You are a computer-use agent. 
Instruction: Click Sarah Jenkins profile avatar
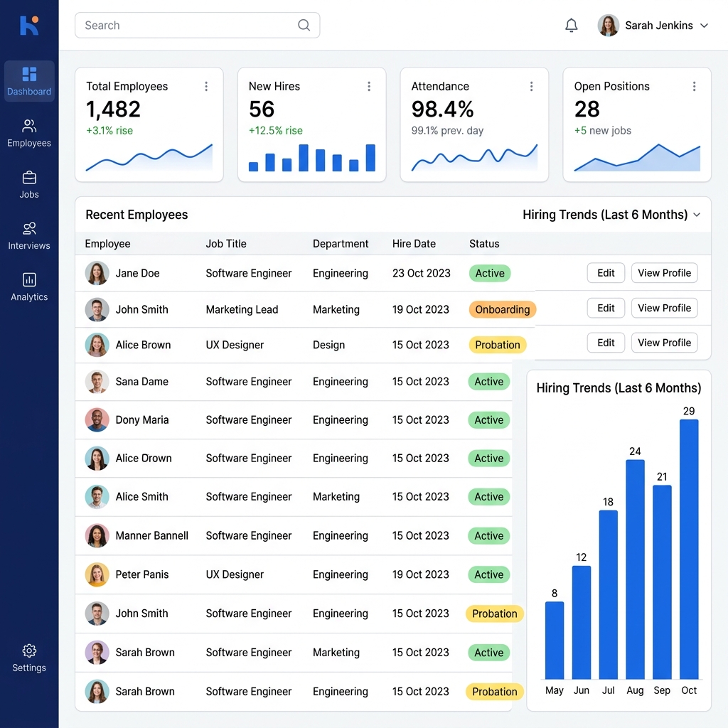609,26
